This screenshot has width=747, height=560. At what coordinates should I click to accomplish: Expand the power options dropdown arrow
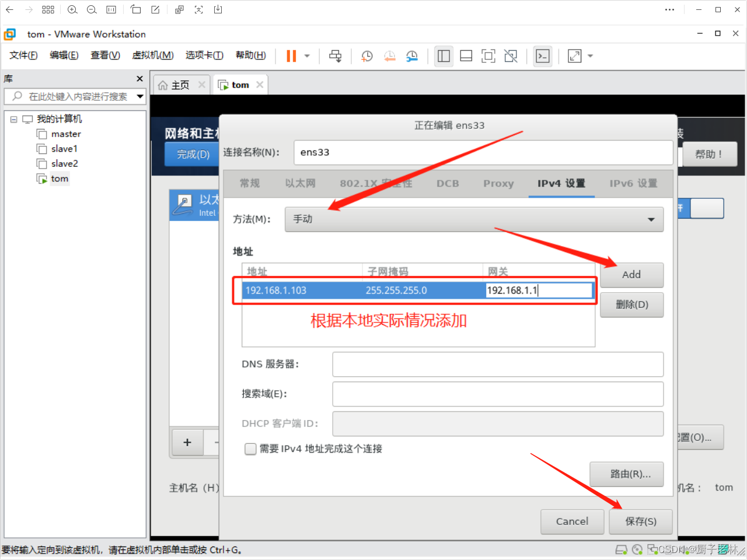coord(307,56)
